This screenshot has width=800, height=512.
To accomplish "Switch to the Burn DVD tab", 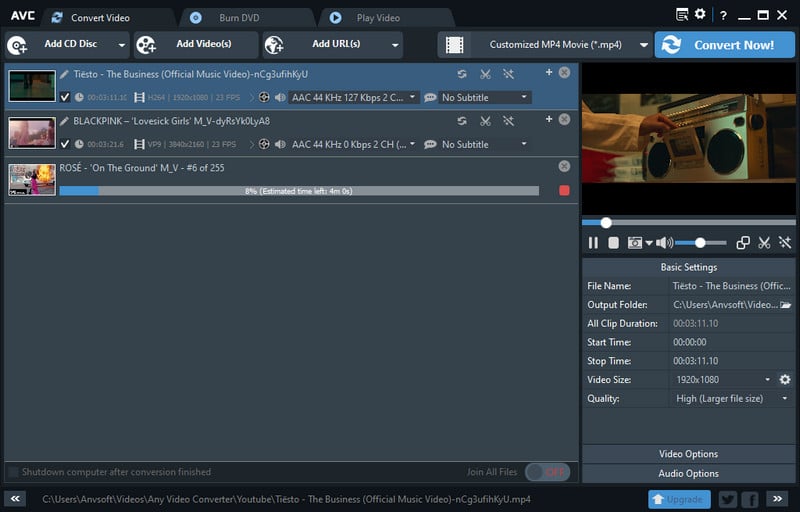I will point(247,18).
